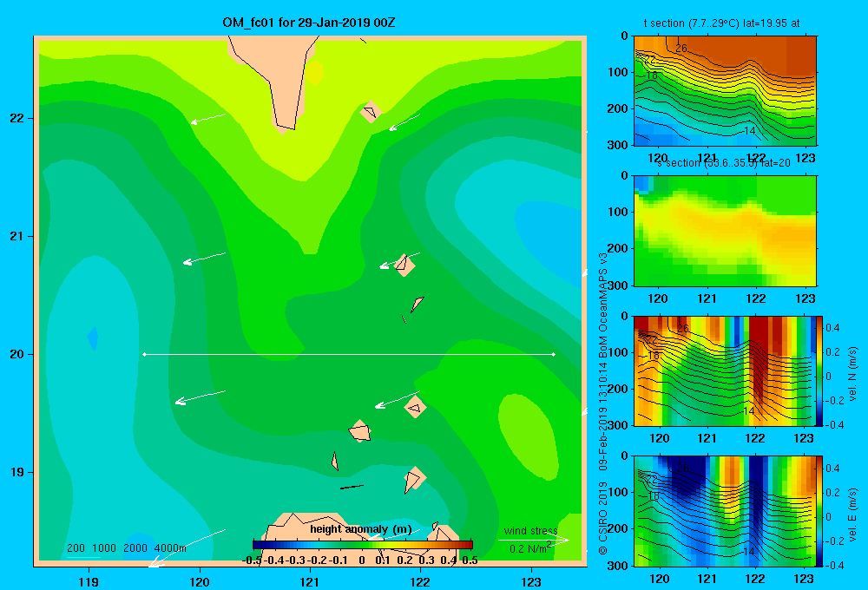868x590 pixels.
Task: Click the 'vel. E (m/s)' axis label
Action: click(853, 515)
